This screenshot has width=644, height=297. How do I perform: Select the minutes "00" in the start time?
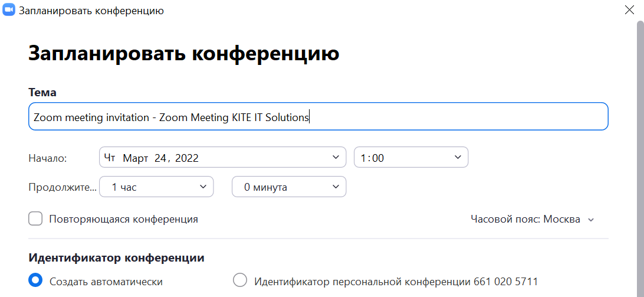(x=378, y=158)
